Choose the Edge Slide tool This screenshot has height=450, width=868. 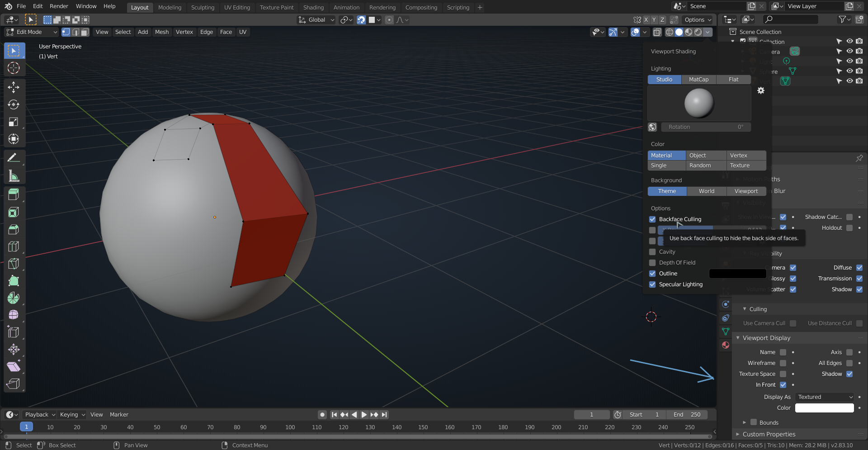(14, 332)
